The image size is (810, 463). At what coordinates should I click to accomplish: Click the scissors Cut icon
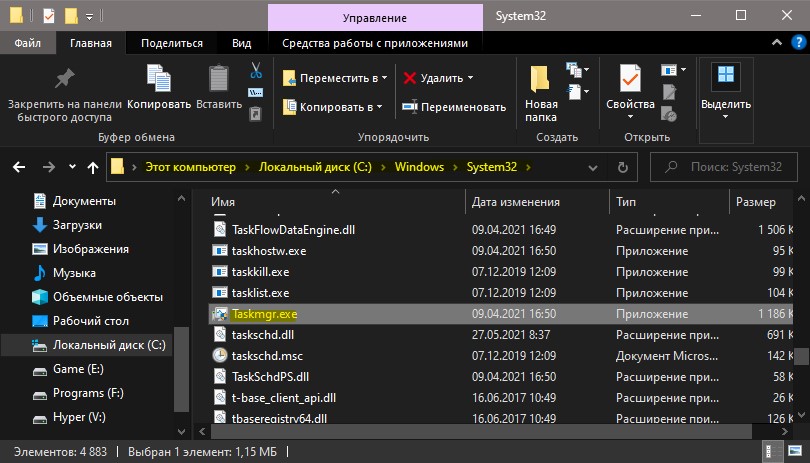click(256, 70)
